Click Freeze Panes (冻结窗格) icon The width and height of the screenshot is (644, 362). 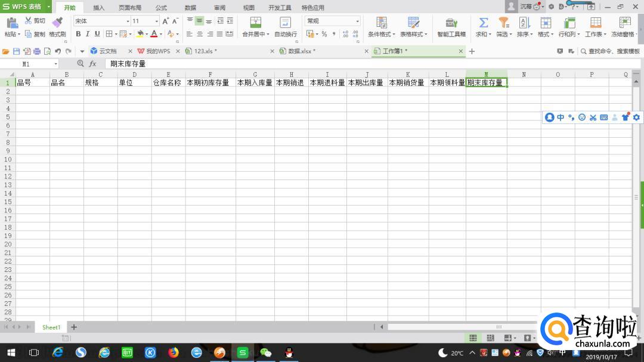pos(625,23)
